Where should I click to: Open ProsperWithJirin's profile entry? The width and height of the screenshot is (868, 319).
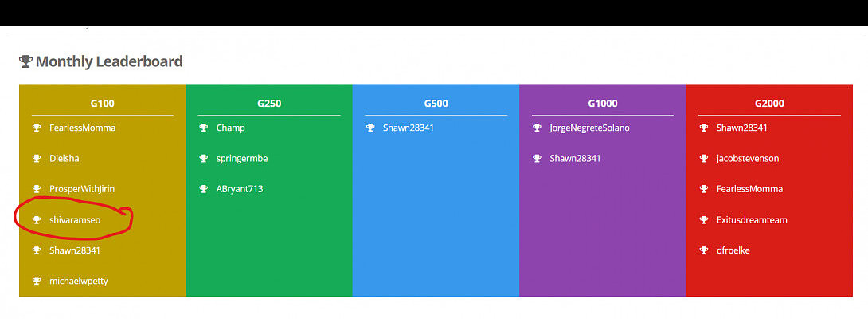click(x=82, y=189)
